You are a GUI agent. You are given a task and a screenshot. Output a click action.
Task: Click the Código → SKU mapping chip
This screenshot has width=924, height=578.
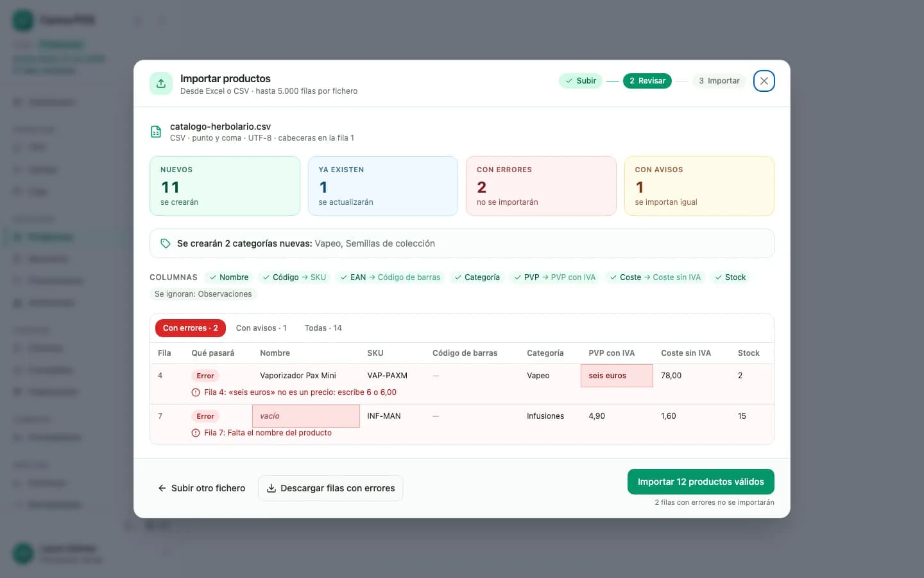[295, 277]
